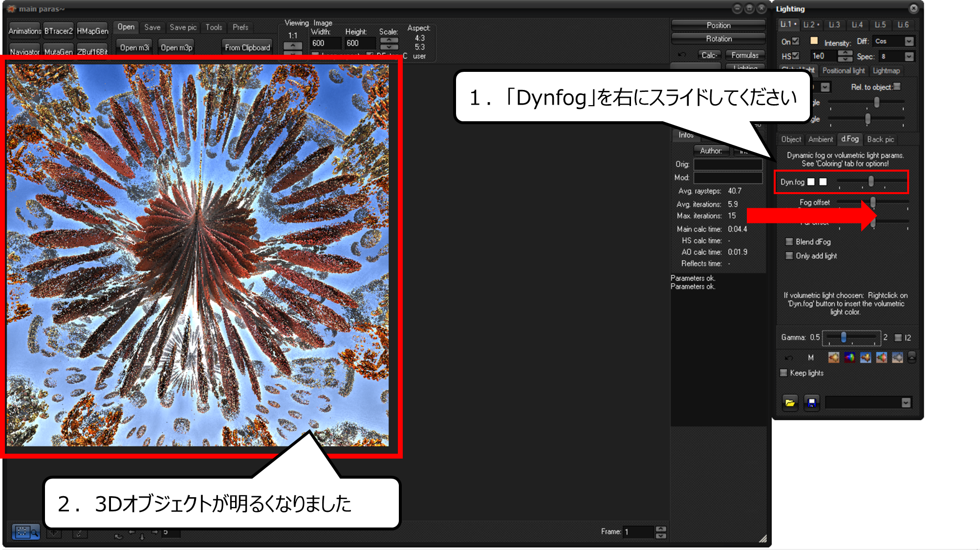Open the dropdown left of Rel. to object

pyautogui.click(x=825, y=87)
